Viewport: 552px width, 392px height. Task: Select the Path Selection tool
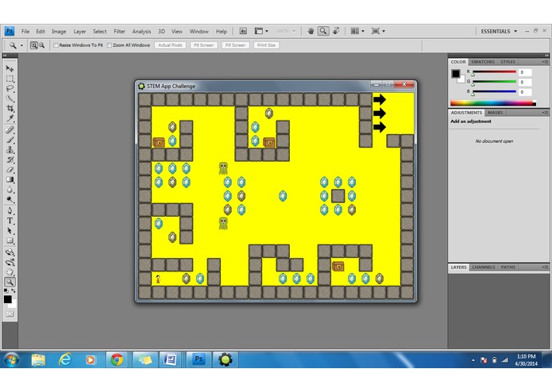coord(10,231)
